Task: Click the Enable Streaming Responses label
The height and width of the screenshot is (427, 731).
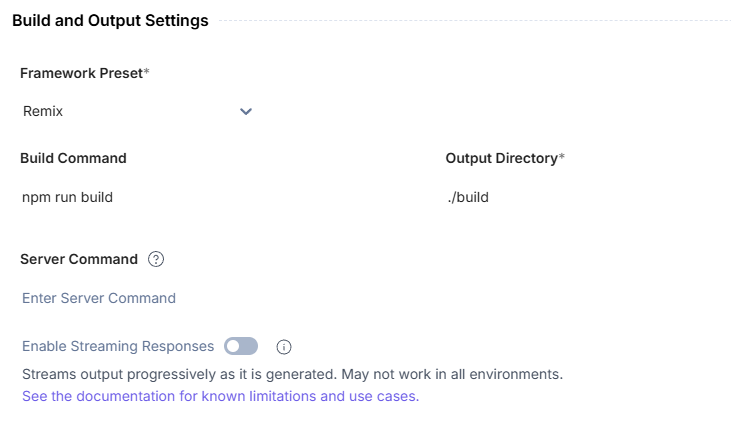Action: [118, 346]
